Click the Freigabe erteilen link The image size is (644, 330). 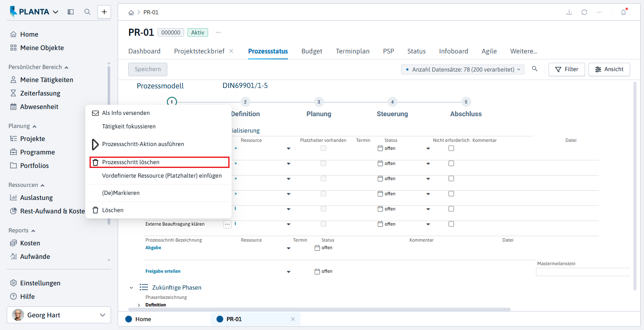(x=163, y=271)
